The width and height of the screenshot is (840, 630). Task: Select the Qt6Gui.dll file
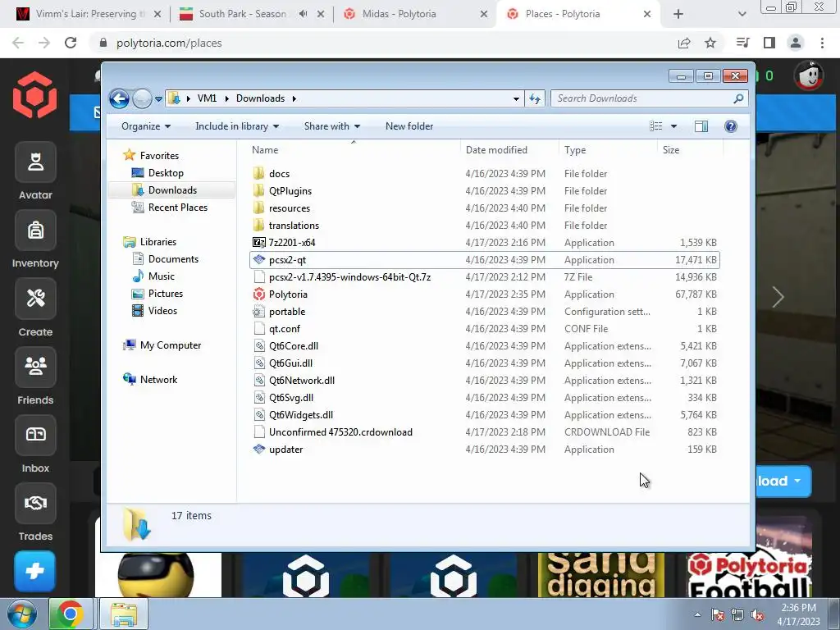[x=485, y=363]
